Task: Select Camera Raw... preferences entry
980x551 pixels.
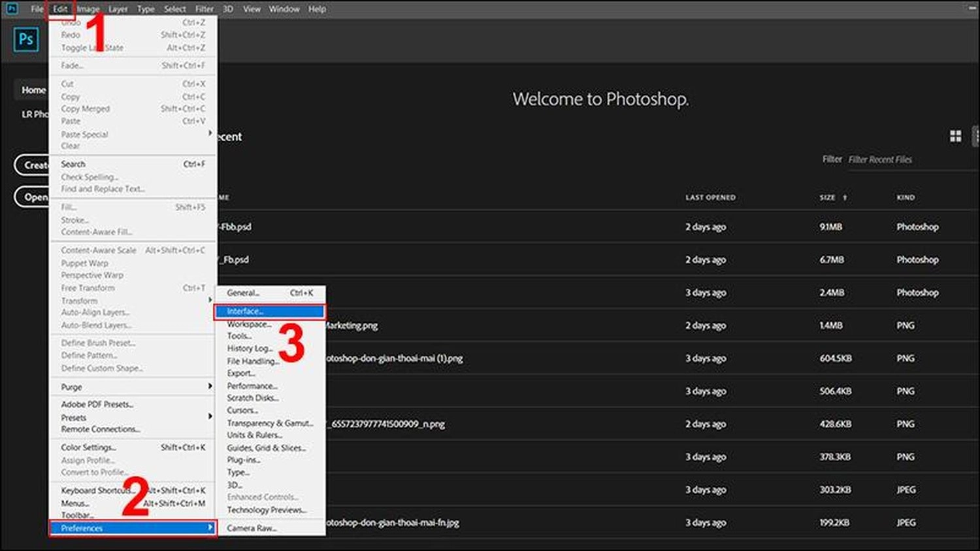Action: tap(270, 528)
